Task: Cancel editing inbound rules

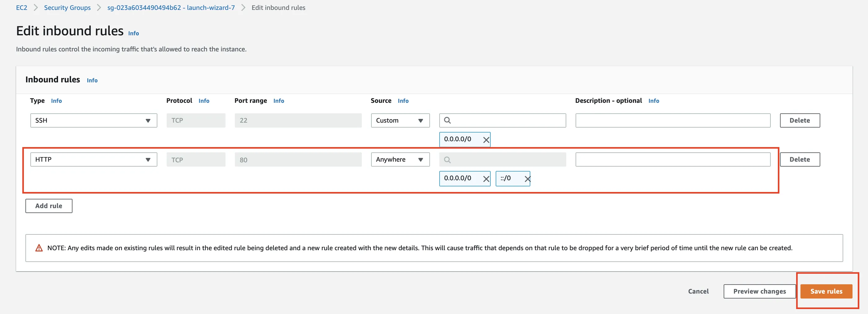Action: (x=698, y=291)
